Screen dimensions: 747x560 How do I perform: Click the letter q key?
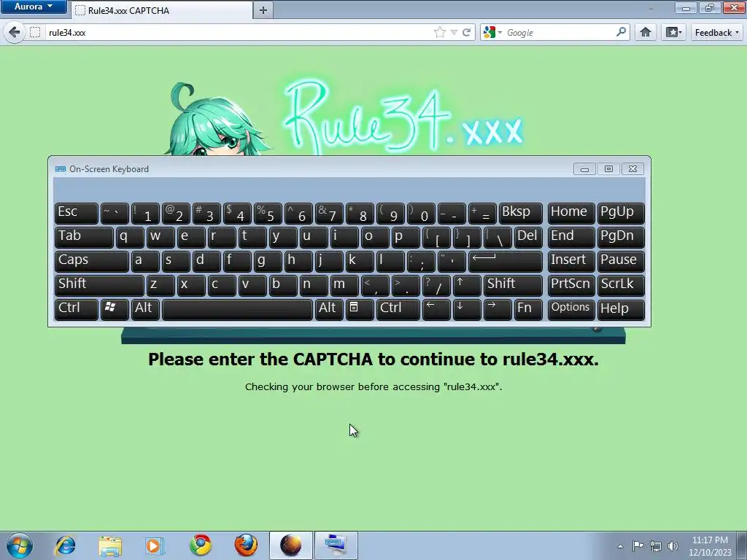pos(130,237)
